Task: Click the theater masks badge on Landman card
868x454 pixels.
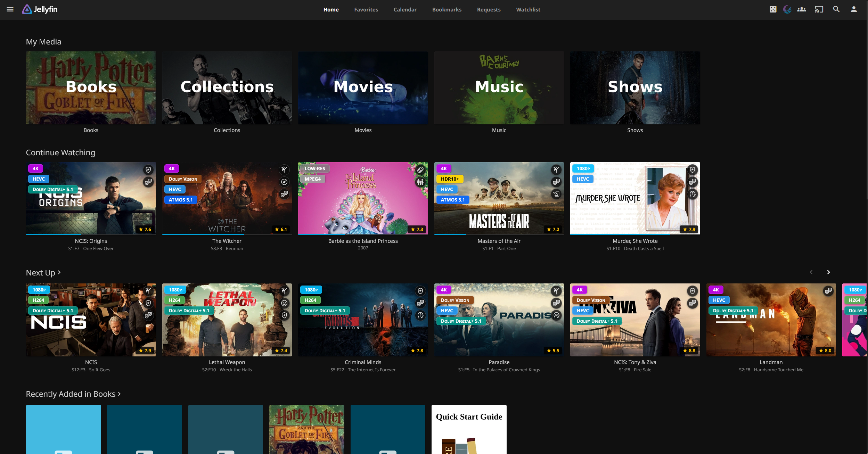Action: (828, 291)
